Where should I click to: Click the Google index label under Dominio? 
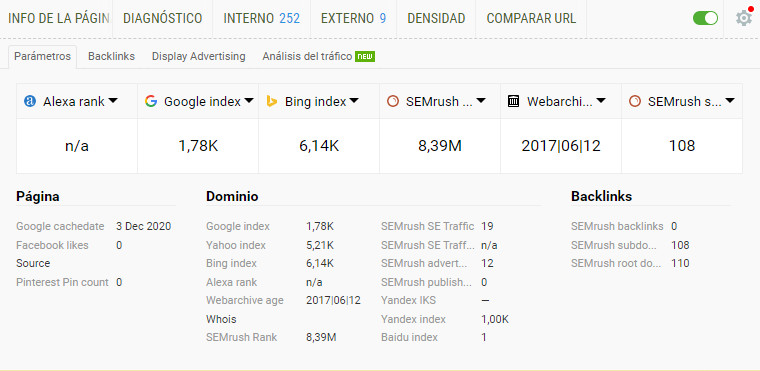point(238,226)
